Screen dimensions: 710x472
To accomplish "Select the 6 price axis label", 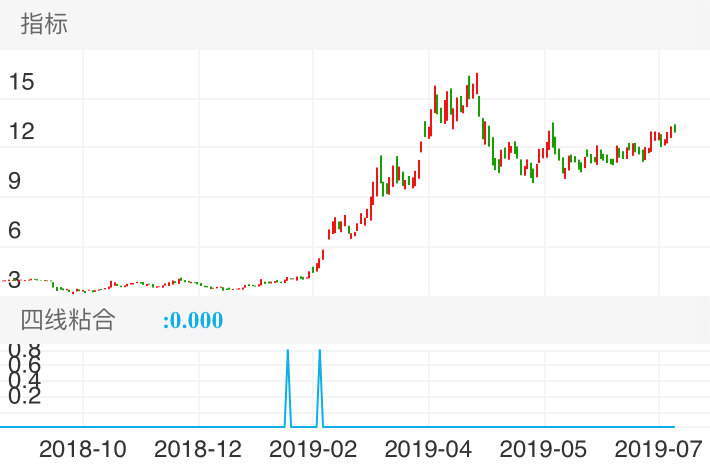I will 14,230.
